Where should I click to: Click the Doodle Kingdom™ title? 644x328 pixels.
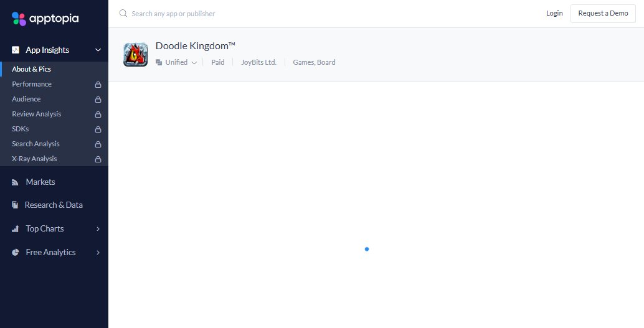tap(196, 45)
